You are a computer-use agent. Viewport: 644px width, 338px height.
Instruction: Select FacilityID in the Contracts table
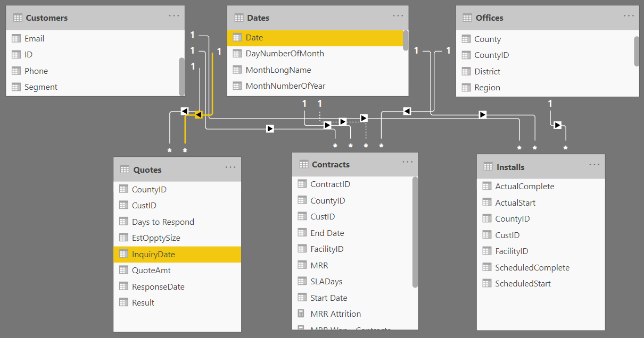(352, 249)
